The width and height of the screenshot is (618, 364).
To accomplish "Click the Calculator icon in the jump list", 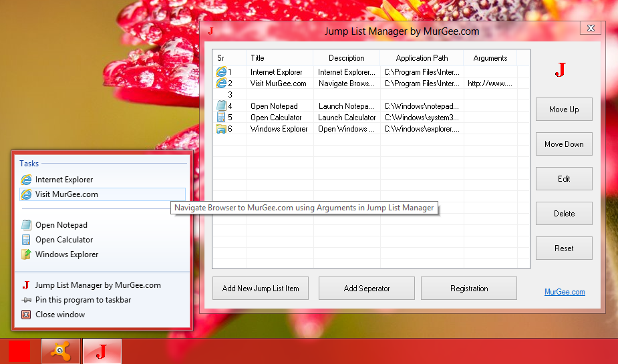I will pos(26,240).
